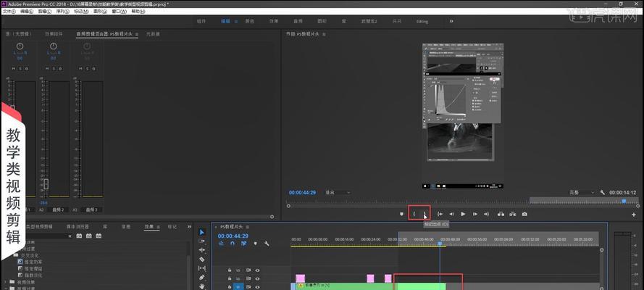Open 编辑 menu in menu bar

27,12
